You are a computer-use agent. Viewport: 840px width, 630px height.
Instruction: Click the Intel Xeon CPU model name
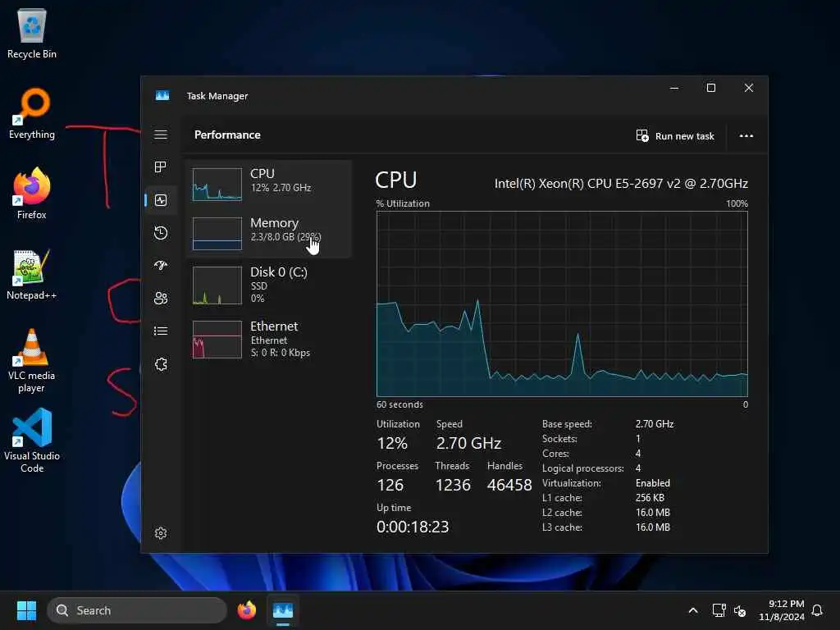621,184
